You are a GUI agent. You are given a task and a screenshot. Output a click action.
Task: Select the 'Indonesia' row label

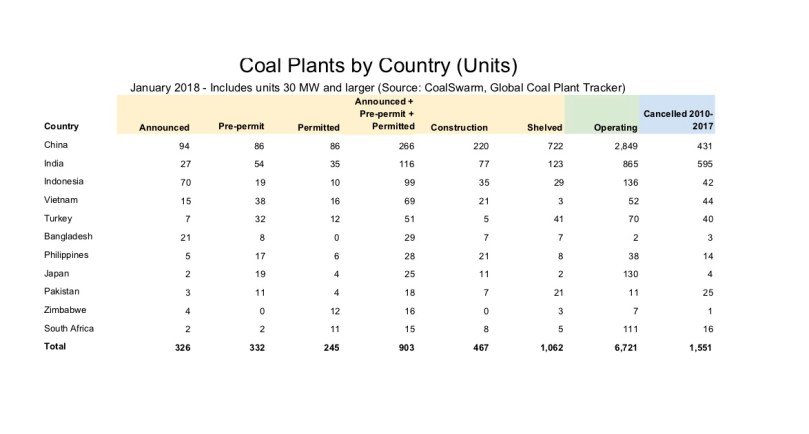coord(64,184)
